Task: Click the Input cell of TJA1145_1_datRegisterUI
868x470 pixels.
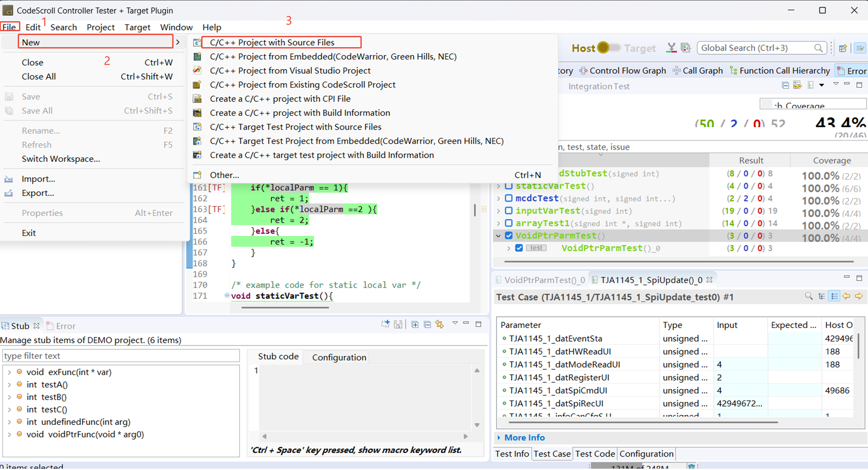Action: pyautogui.click(x=740, y=377)
